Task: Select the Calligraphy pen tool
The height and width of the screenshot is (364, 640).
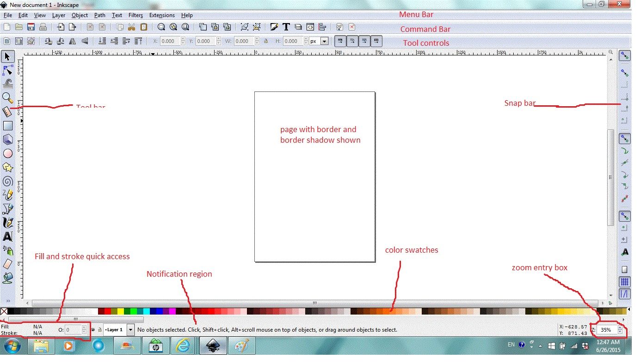Action: pos(8,222)
